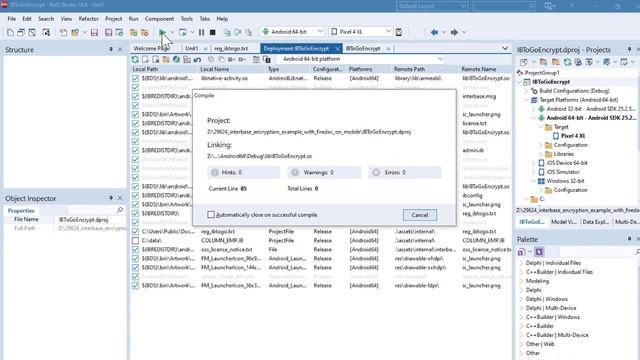Expand the iOS Device 64-bit node

pyautogui.click(x=533, y=163)
